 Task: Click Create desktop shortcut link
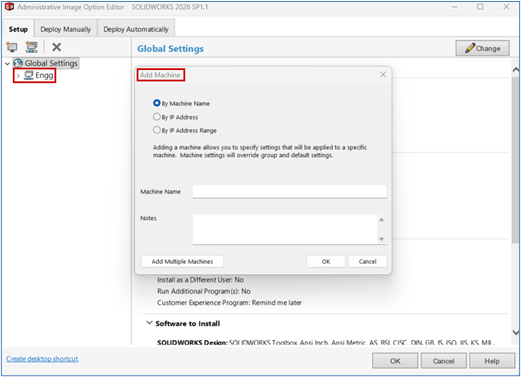[x=42, y=359]
